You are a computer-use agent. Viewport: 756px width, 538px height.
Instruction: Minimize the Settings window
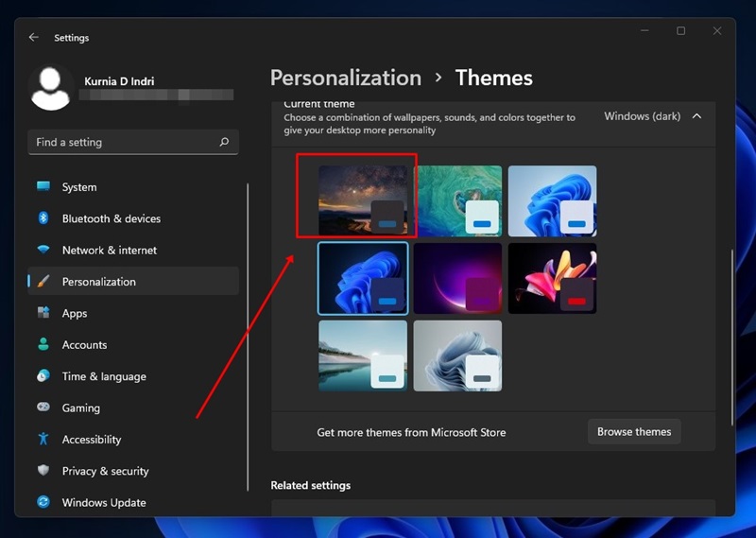click(644, 31)
